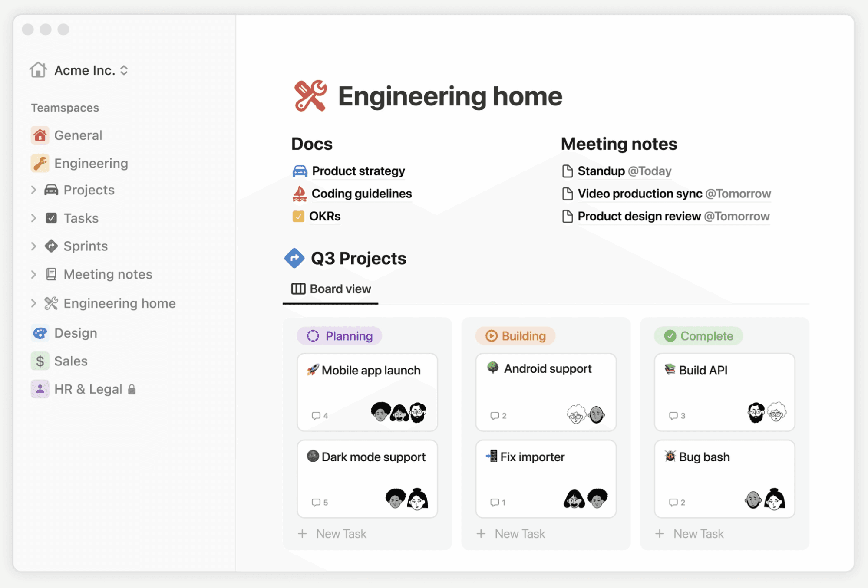Open the Q3 Projects page icon

pos(295,258)
